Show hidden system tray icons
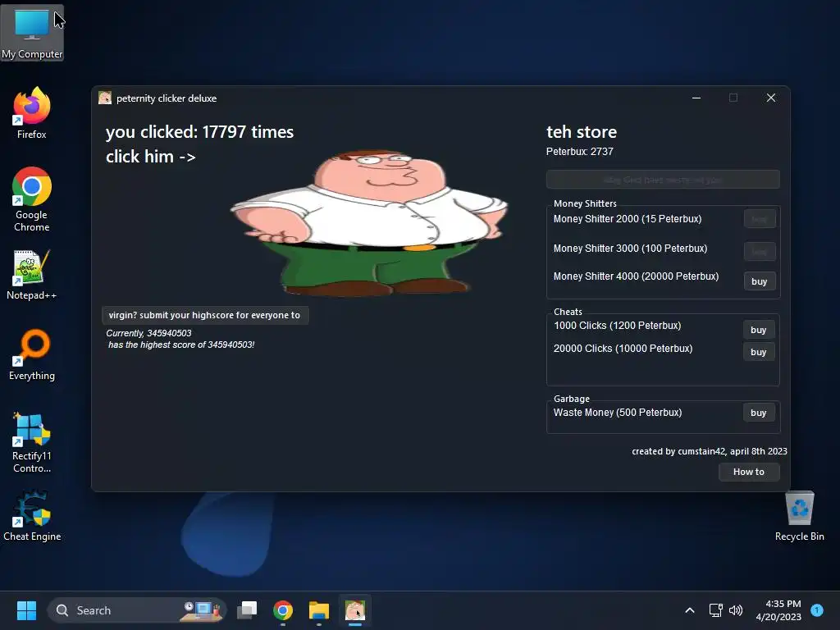The width and height of the screenshot is (840, 630). 689,610
